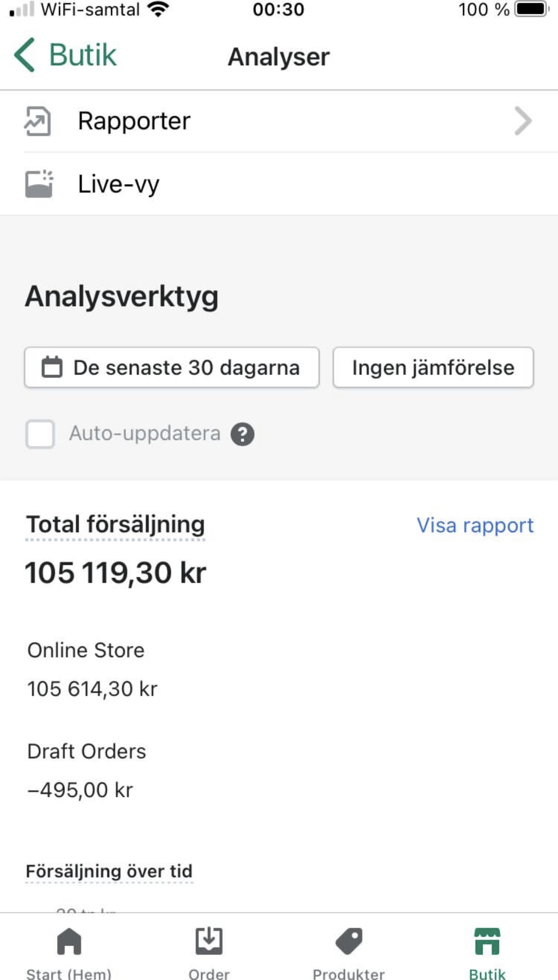
Task: Tap the Order inbox icon
Action: point(209,941)
